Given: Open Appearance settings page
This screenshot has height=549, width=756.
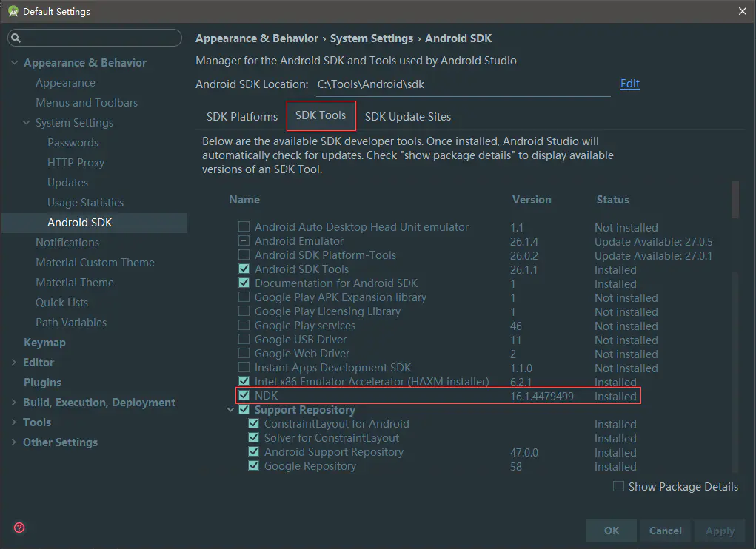Looking at the screenshot, I should pyautogui.click(x=66, y=83).
